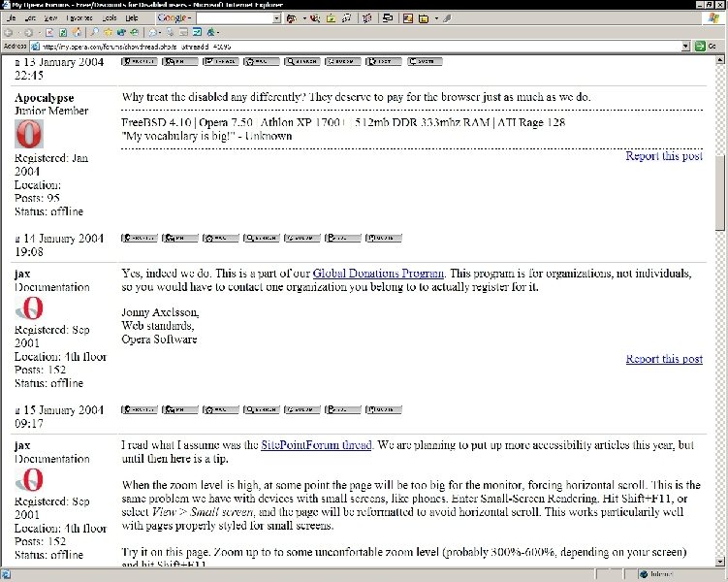
Task: Open WWW home button on 14 January post
Action: coord(221,239)
